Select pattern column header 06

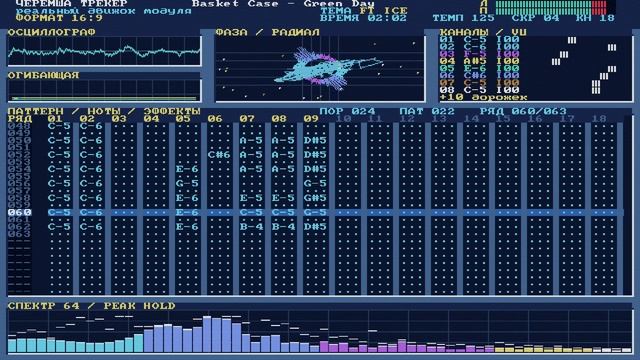pyautogui.click(x=215, y=119)
